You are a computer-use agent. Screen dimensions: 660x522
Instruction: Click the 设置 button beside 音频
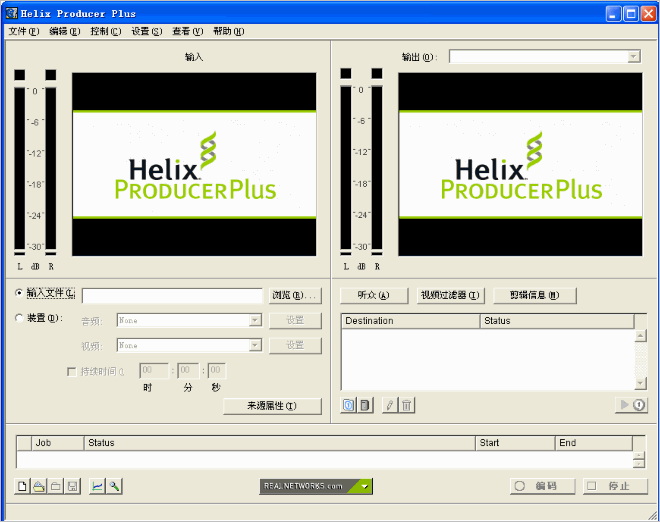tap(295, 320)
